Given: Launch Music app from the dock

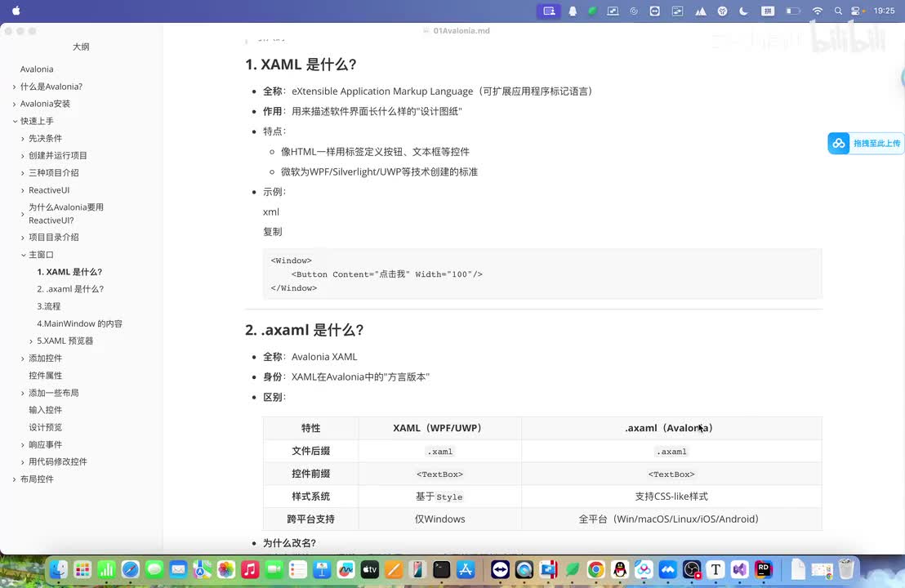Looking at the screenshot, I should (250, 570).
